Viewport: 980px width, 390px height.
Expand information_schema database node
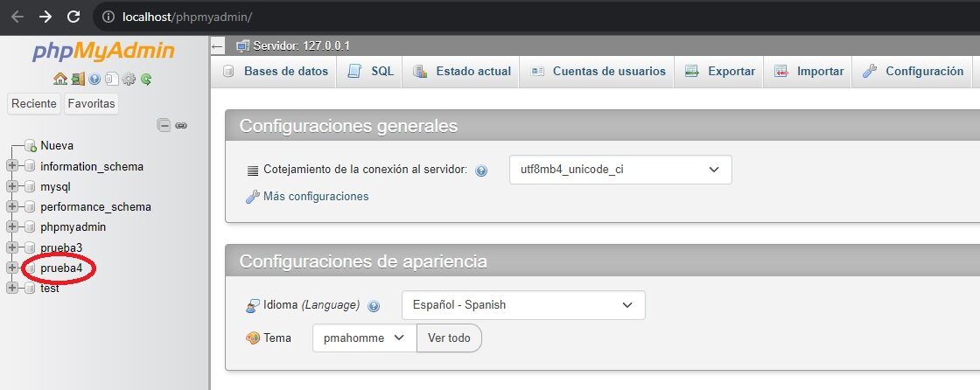pos(12,166)
